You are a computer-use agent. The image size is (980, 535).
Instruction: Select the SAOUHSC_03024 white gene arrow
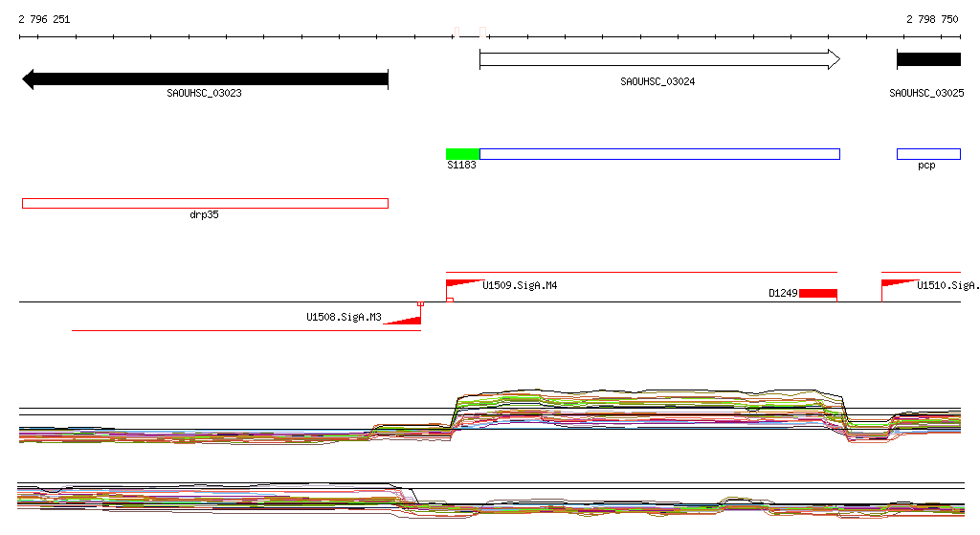[660, 59]
